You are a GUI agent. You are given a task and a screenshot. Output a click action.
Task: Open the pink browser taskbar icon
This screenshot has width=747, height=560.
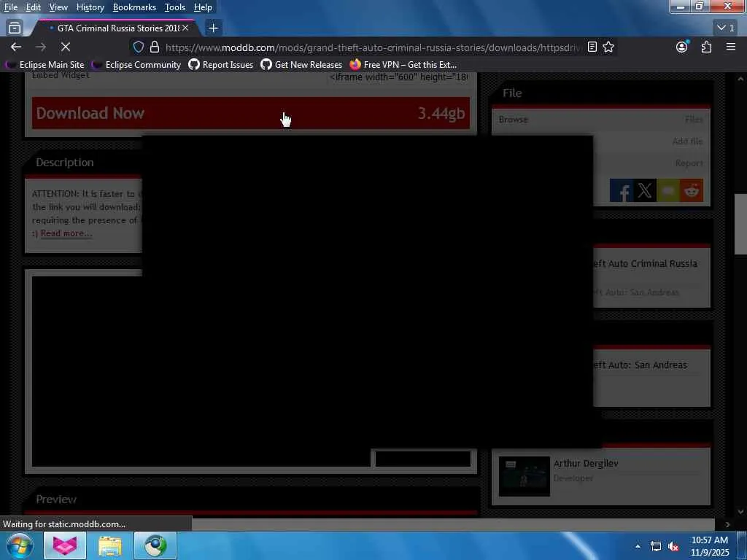click(65, 545)
